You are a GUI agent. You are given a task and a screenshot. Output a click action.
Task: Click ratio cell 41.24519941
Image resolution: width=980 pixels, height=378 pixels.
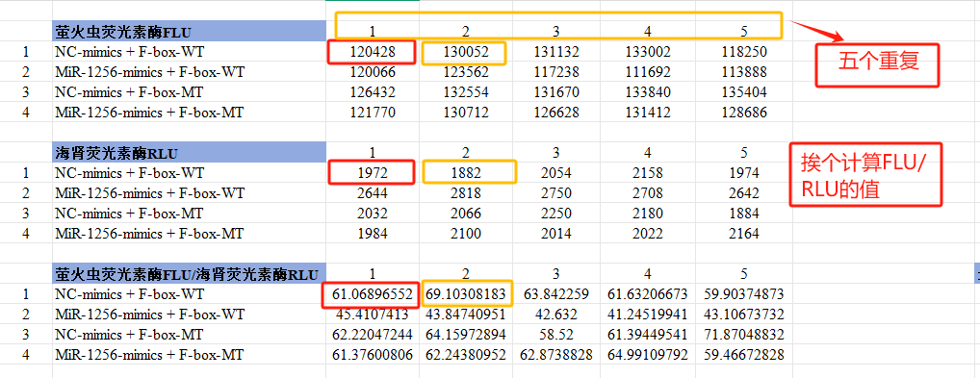coord(648,315)
